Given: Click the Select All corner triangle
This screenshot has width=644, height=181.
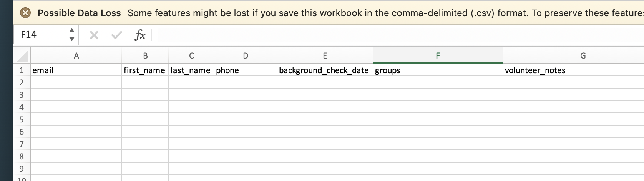Looking at the screenshot, I should pos(23,56).
